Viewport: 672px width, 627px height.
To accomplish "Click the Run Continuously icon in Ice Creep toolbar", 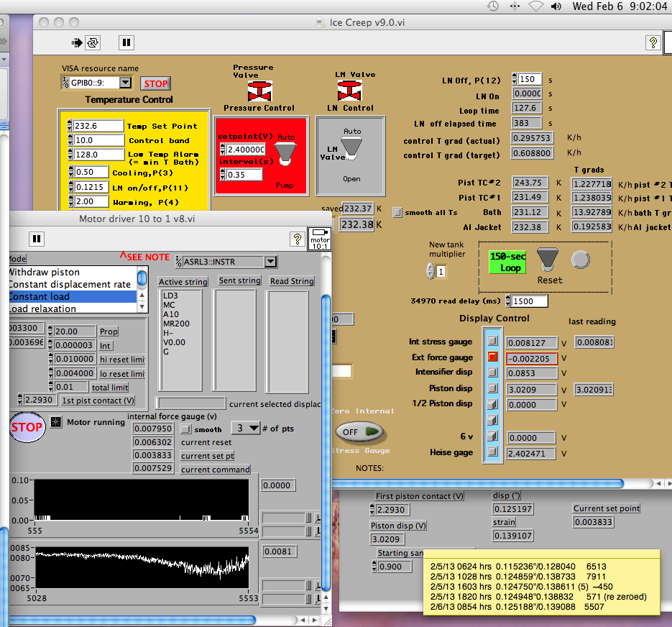I will [93, 42].
